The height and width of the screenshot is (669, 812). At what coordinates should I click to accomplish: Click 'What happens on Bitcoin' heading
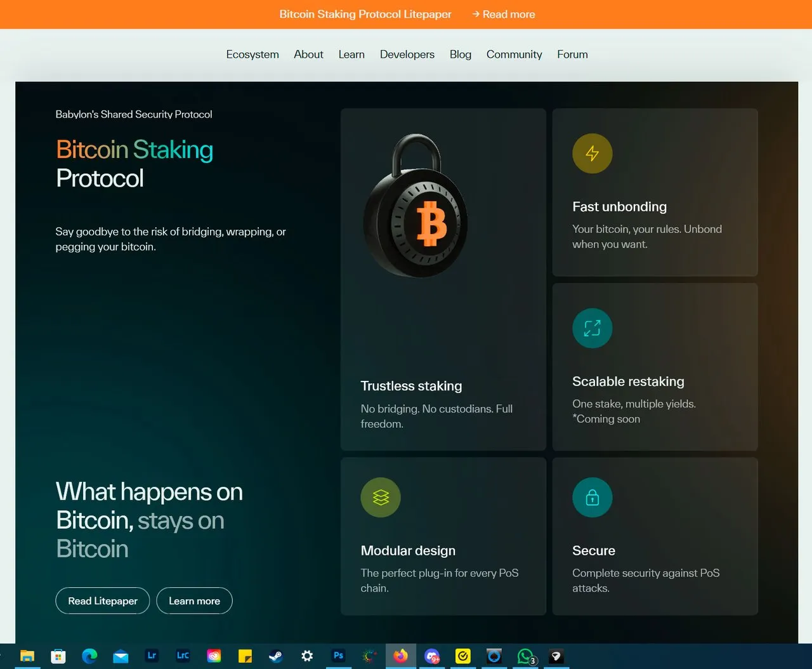(149, 520)
